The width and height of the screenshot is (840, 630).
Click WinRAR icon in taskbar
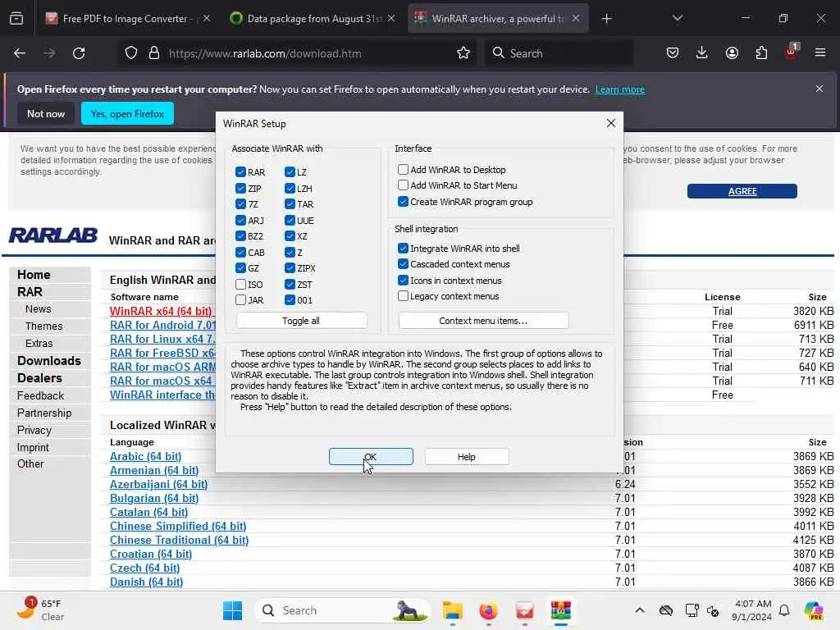[x=561, y=610]
